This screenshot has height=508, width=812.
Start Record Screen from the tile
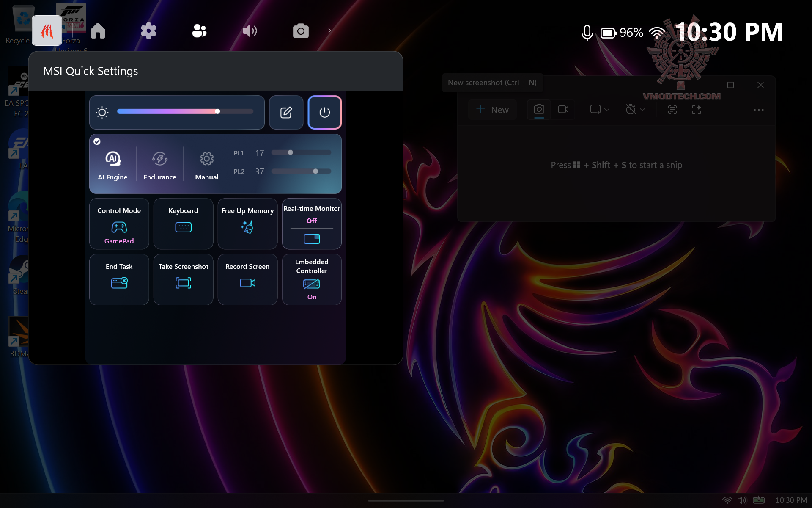[x=247, y=279]
